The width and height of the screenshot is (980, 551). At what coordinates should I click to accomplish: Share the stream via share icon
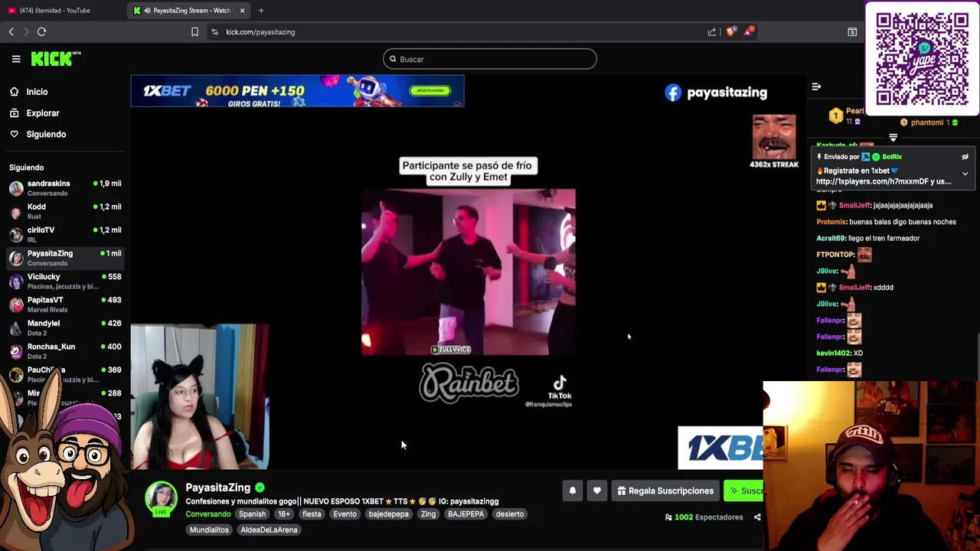click(757, 517)
